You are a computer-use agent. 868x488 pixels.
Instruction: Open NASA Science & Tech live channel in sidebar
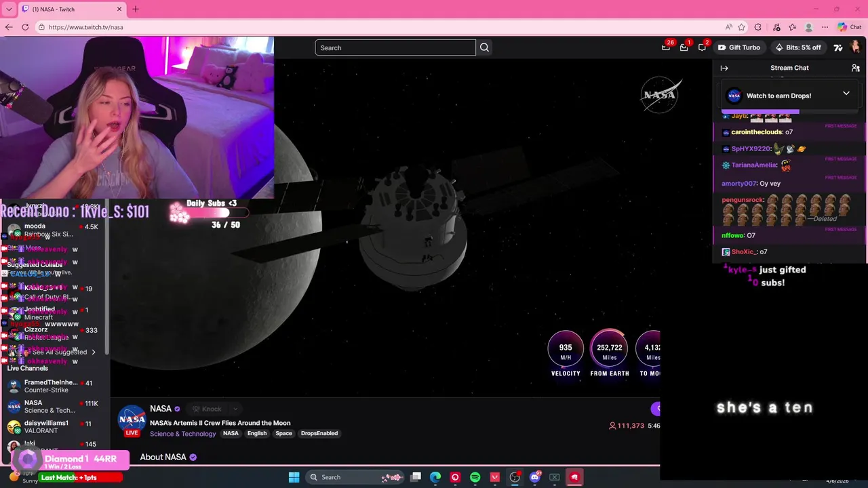(54, 407)
